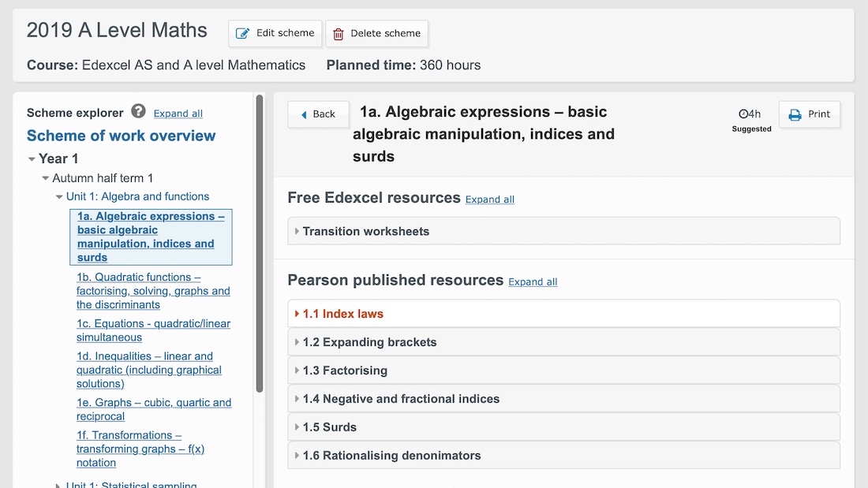Collapse Unit 1: Algebra and functions
Image resolution: width=868 pixels, height=488 pixels.
pyautogui.click(x=59, y=197)
